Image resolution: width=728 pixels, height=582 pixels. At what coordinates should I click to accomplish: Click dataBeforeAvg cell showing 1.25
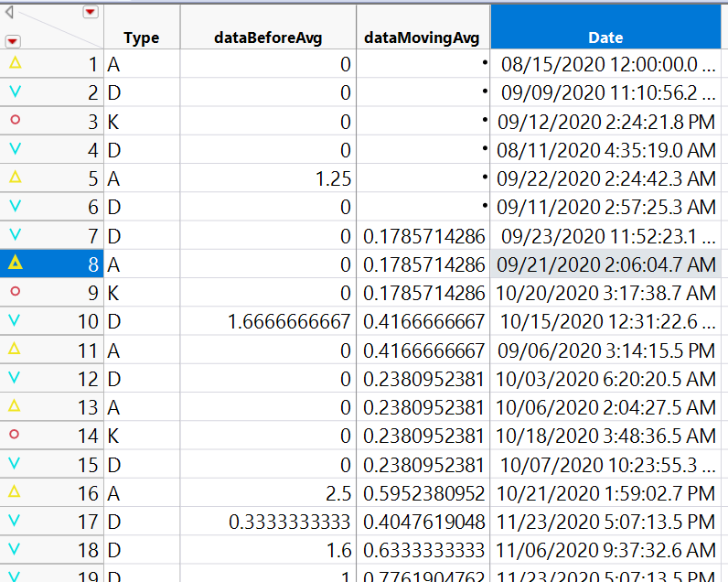tap(268, 178)
